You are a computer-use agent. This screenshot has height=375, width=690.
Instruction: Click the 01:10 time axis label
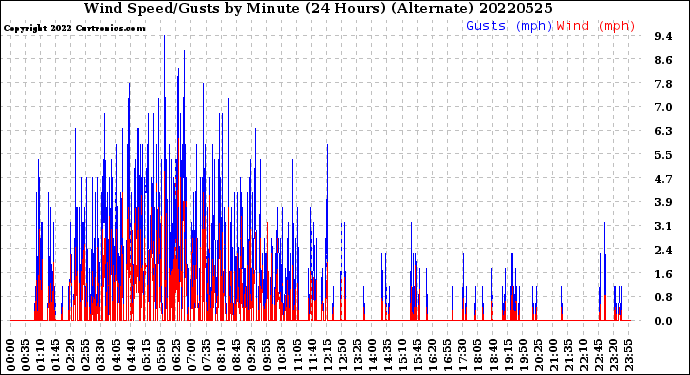(40, 355)
